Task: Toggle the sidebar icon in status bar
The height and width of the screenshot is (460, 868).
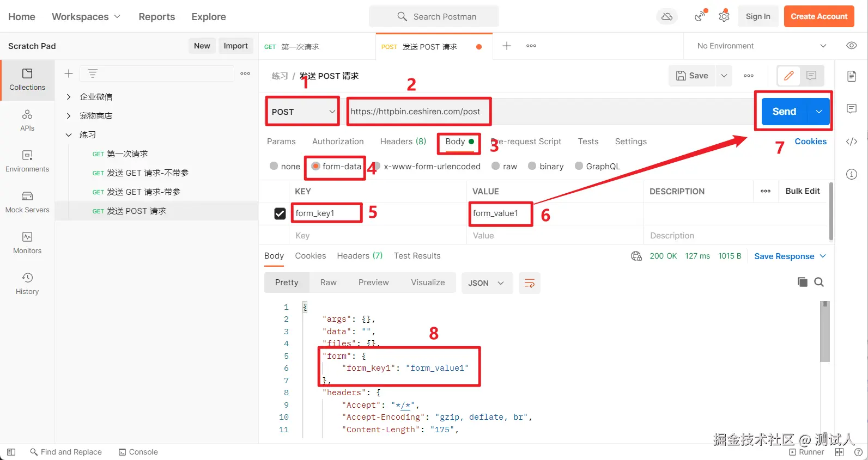Action: (x=11, y=452)
